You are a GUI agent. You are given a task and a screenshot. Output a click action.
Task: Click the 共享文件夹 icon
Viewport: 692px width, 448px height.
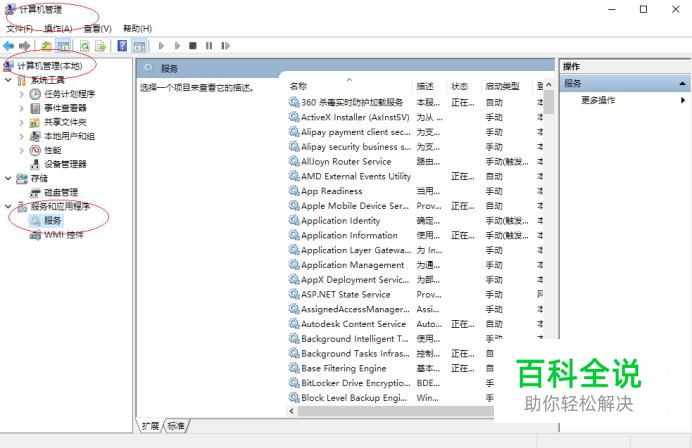click(35, 122)
